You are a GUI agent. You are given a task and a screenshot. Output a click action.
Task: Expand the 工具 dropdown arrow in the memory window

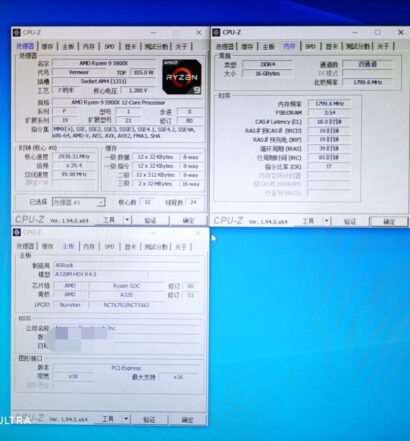point(326,221)
